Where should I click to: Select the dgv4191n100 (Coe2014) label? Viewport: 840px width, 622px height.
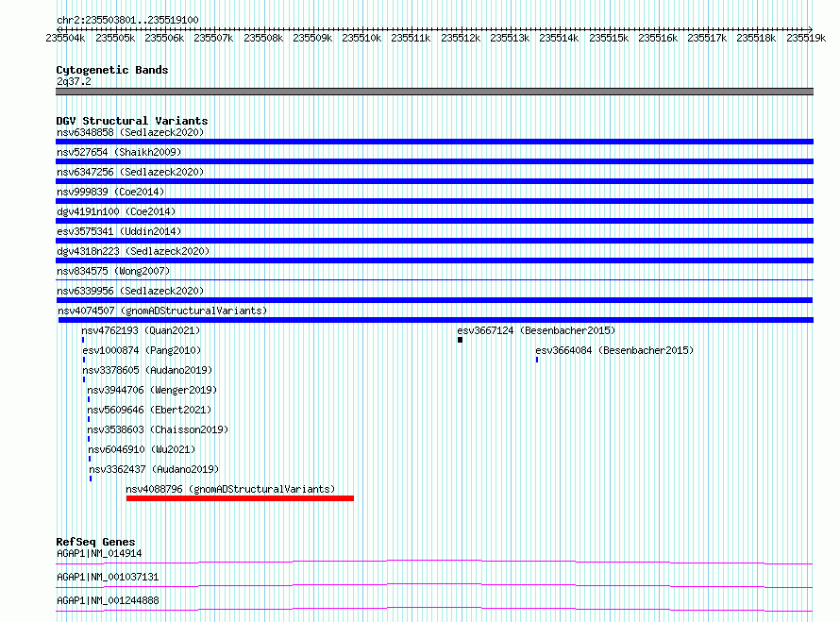click(x=116, y=211)
